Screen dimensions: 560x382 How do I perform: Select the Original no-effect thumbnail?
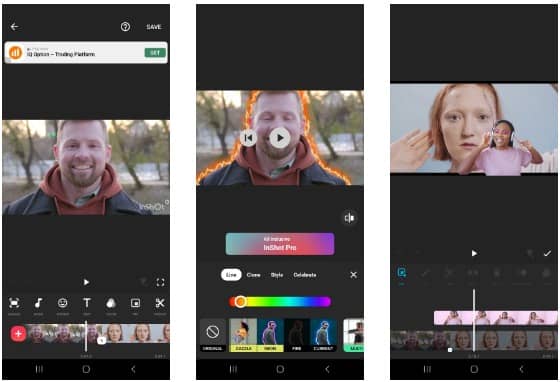(x=213, y=335)
